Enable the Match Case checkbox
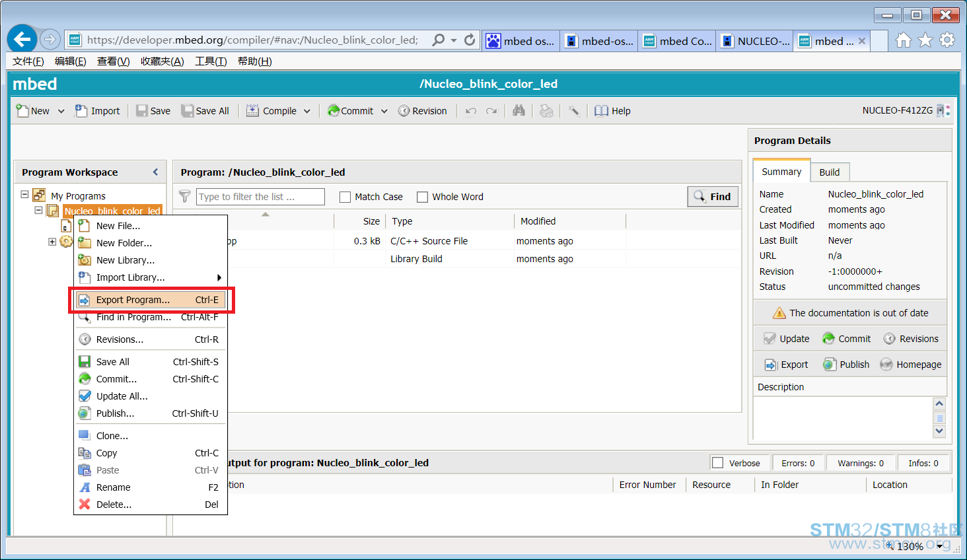Screen dimensions: 967x560 pos(345,197)
